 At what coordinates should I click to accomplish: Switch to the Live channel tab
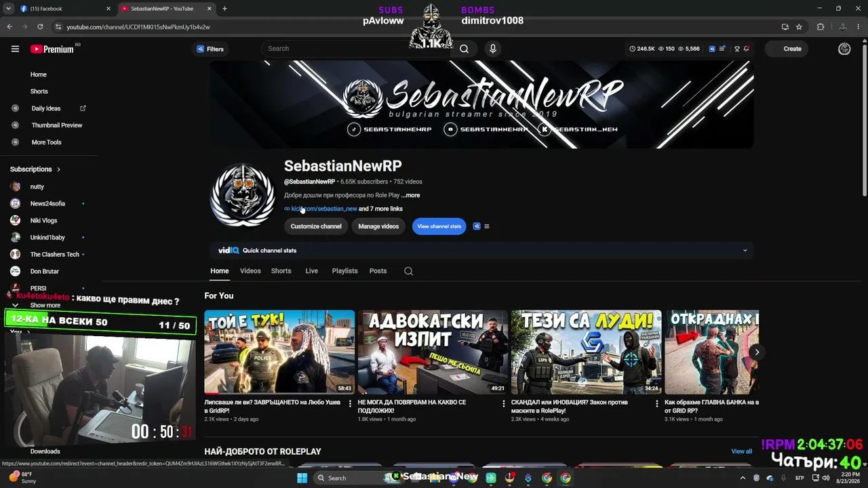[311, 271]
